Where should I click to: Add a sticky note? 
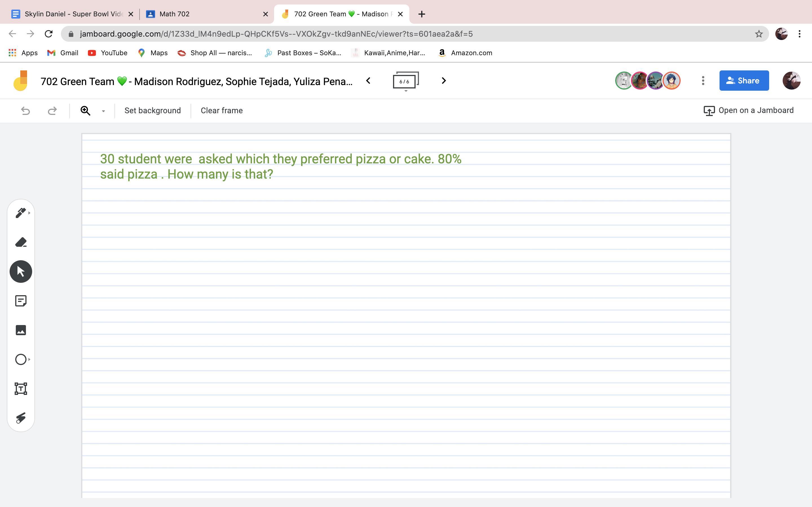pyautogui.click(x=21, y=301)
